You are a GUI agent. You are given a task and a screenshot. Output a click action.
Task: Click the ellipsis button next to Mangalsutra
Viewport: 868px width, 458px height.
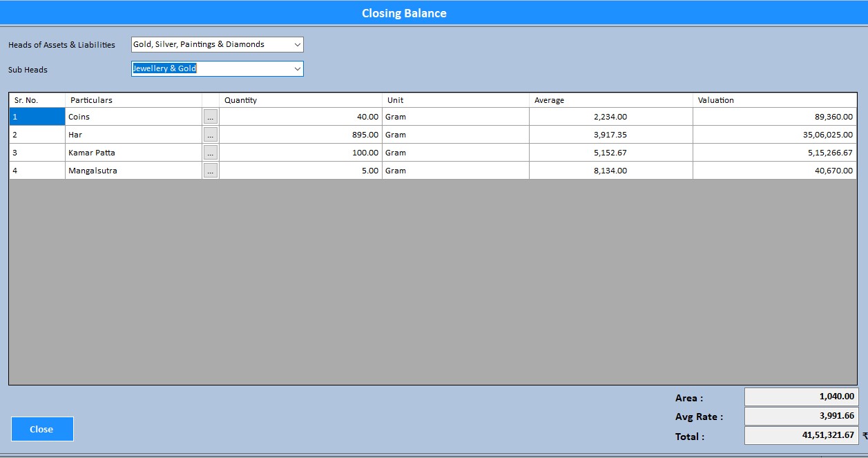210,171
